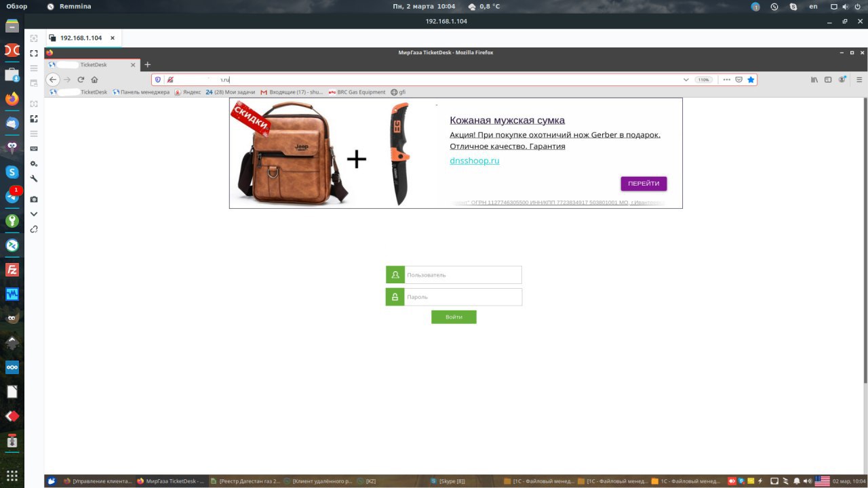Save page to Pocket icon
Image resolution: width=868 pixels, height=488 pixels.
pos(739,79)
